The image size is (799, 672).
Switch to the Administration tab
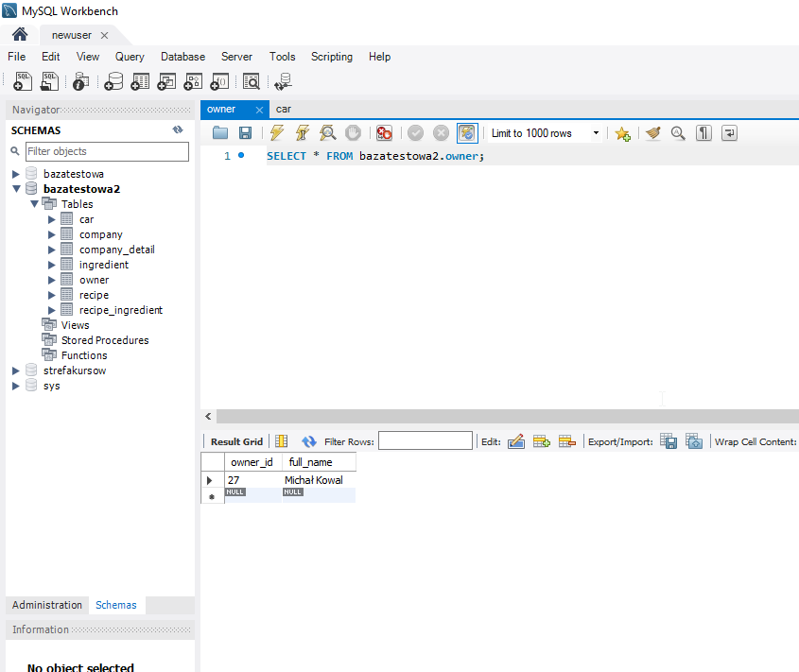click(x=47, y=605)
